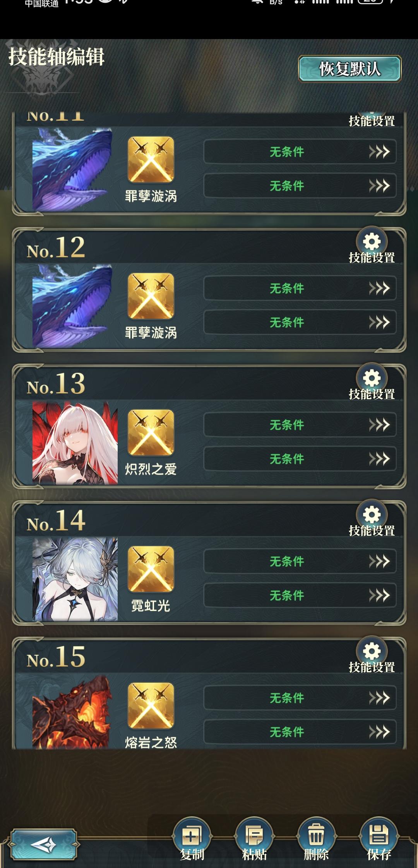Select the whale portrait in No.12

click(x=72, y=306)
